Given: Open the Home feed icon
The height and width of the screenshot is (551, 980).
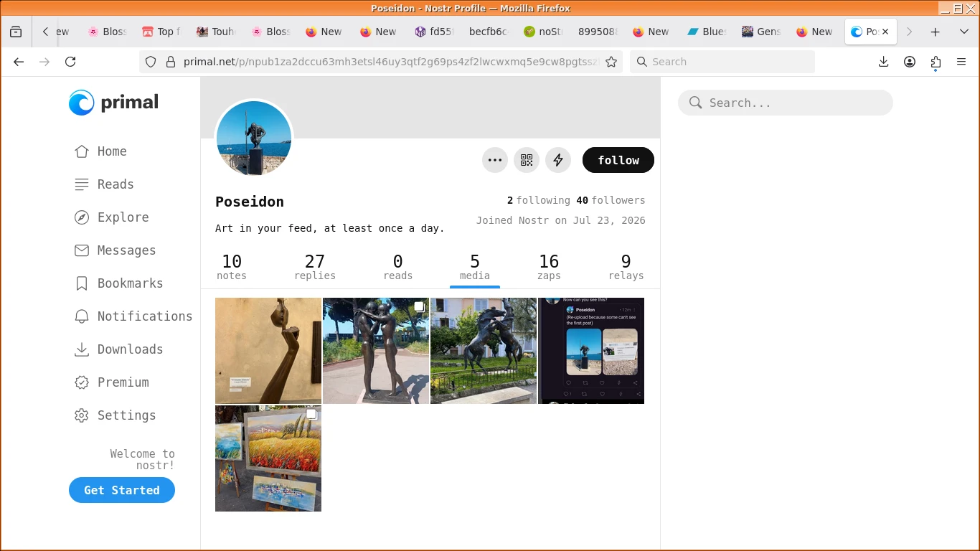Looking at the screenshot, I should point(82,151).
